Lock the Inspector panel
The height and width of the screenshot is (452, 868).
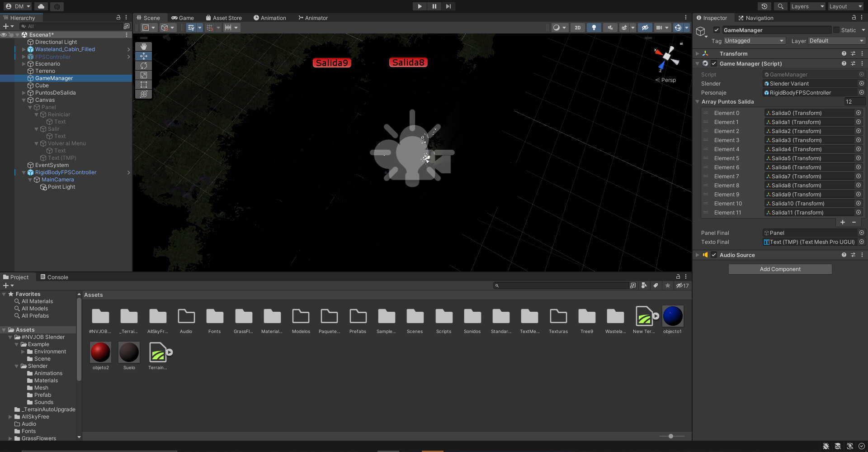pyautogui.click(x=854, y=18)
